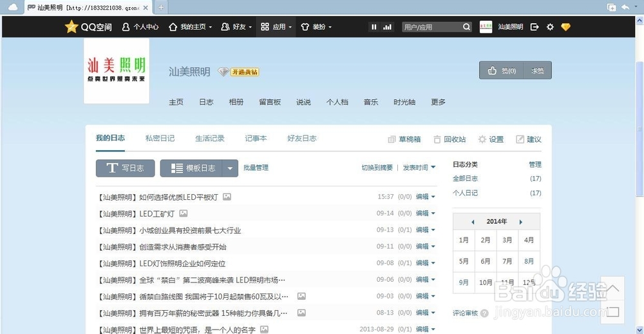The width and height of the screenshot is (644, 334).
Task: Click the grey diamond icon beside name
Action: click(223, 72)
